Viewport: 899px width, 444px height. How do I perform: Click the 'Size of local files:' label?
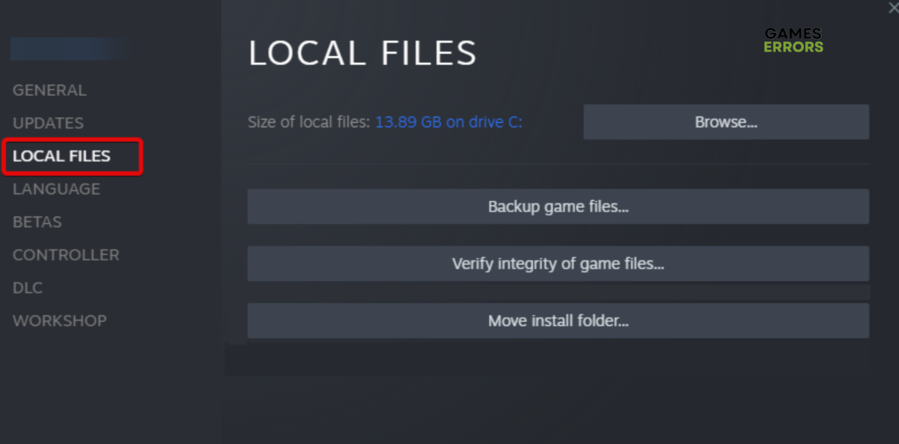pyautogui.click(x=309, y=122)
